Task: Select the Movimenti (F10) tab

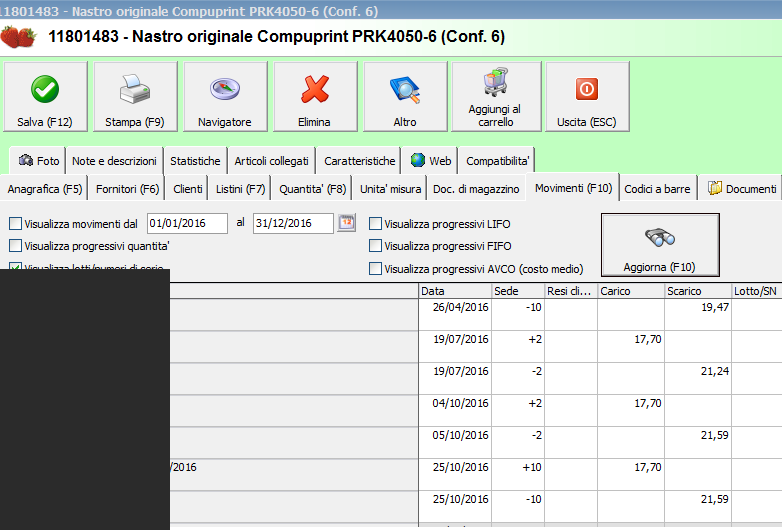Action: point(573,187)
